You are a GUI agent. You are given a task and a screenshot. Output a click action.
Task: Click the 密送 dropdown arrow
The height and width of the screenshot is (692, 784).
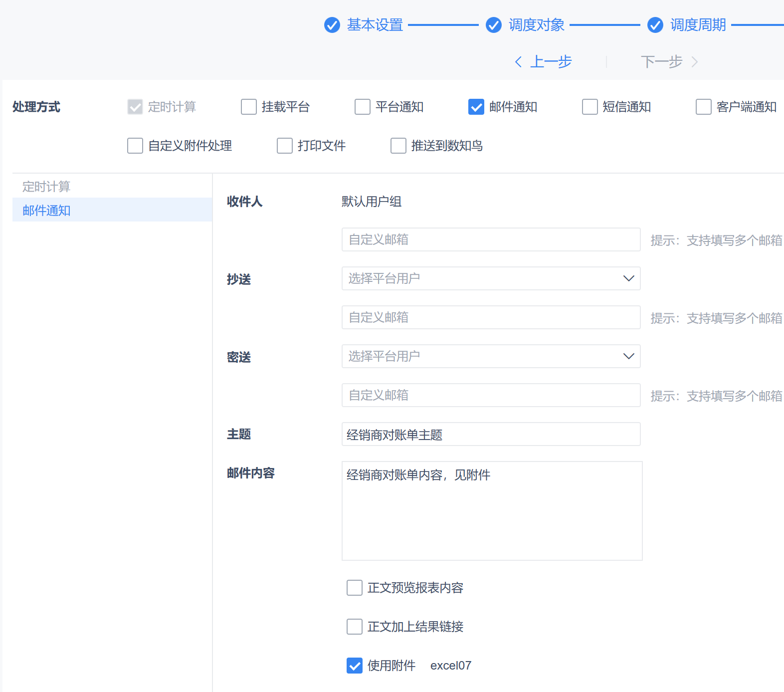[x=629, y=356]
